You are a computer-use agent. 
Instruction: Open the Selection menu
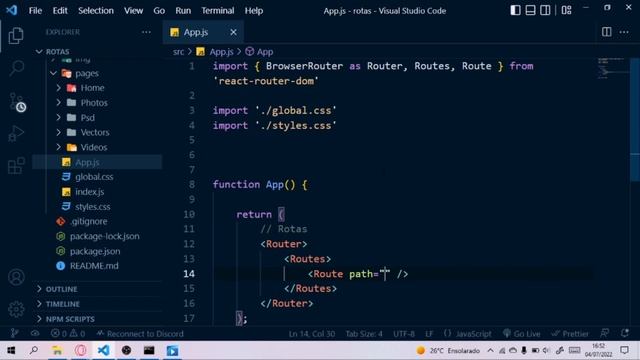tap(96, 11)
